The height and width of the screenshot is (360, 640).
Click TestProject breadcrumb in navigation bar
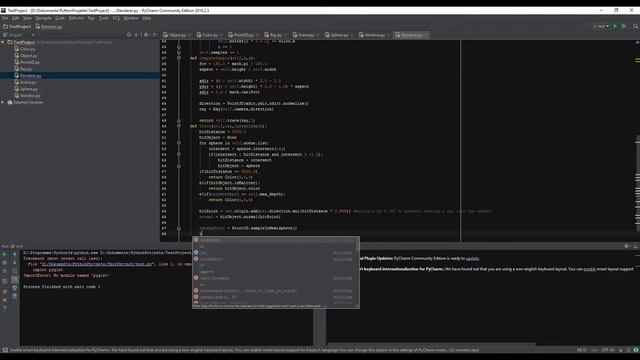pyautogui.click(x=17, y=27)
